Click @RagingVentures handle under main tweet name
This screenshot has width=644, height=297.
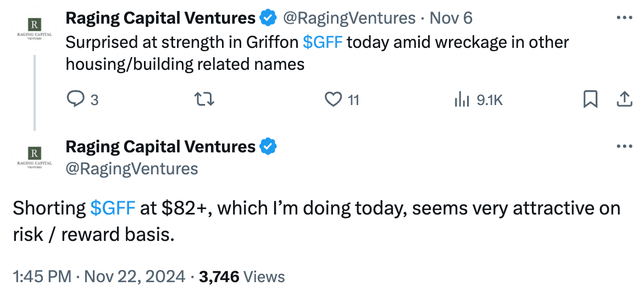132,168
